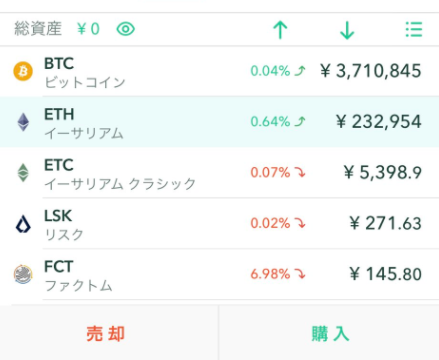Viewport: 439px width, 360px height.
Task: Toggle total assets visibility eye icon
Action: 125,29
